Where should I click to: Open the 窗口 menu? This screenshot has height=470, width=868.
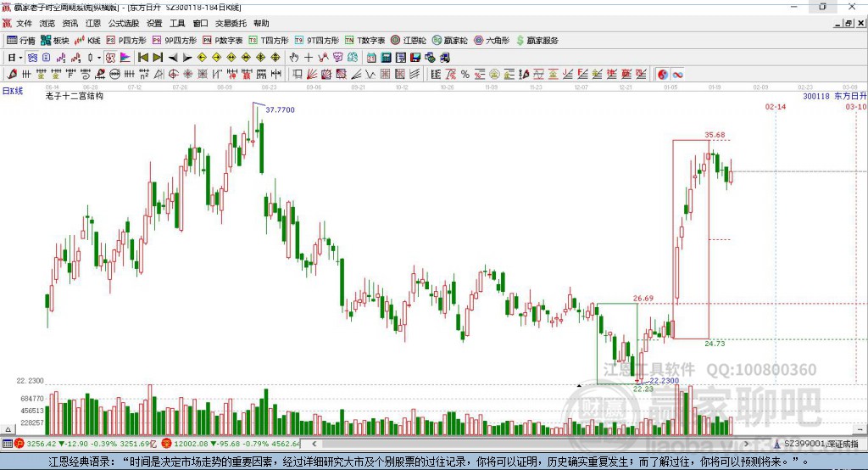(x=200, y=23)
